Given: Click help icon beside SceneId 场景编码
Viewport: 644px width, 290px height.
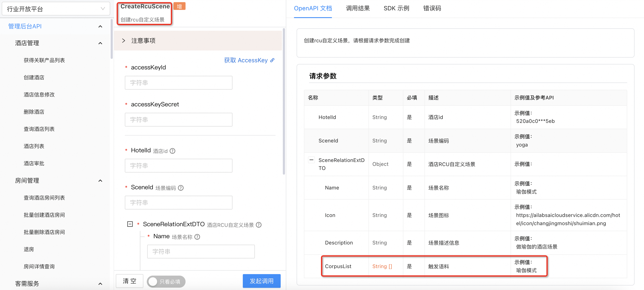Looking at the screenshot, I should tap(181, 188).
